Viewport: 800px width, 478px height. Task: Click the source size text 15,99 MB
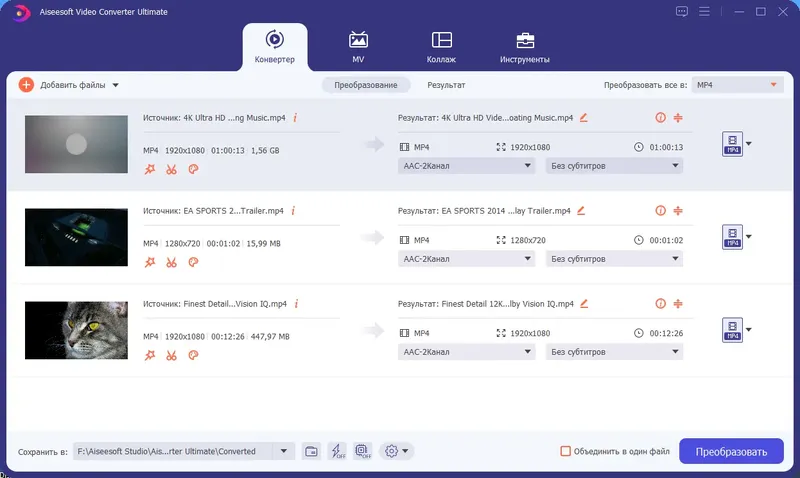point(264,244)
